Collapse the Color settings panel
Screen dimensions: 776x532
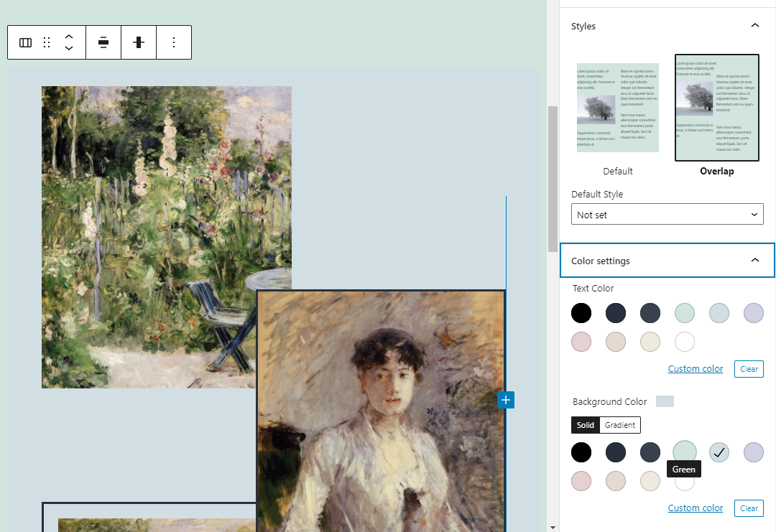click(754, 261)
